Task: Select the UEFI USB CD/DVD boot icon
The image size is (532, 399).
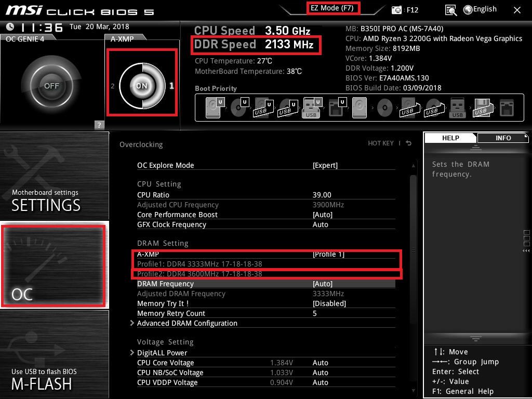Action: (288, 108)
